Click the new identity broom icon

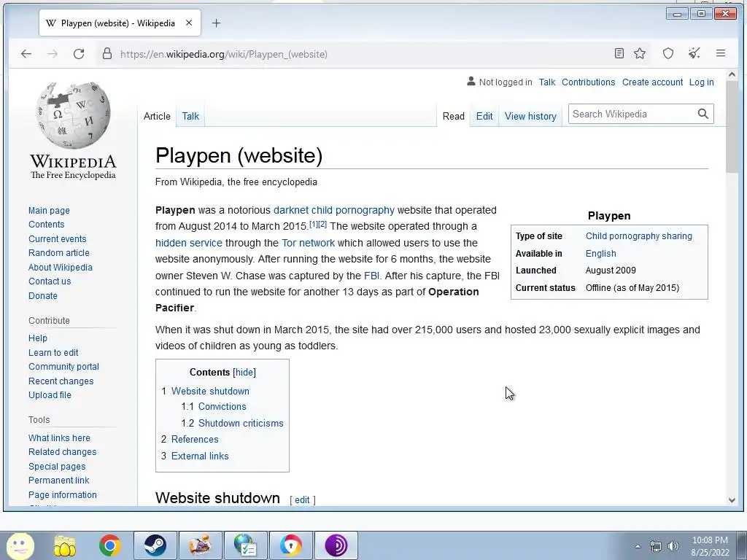[694, 53]
